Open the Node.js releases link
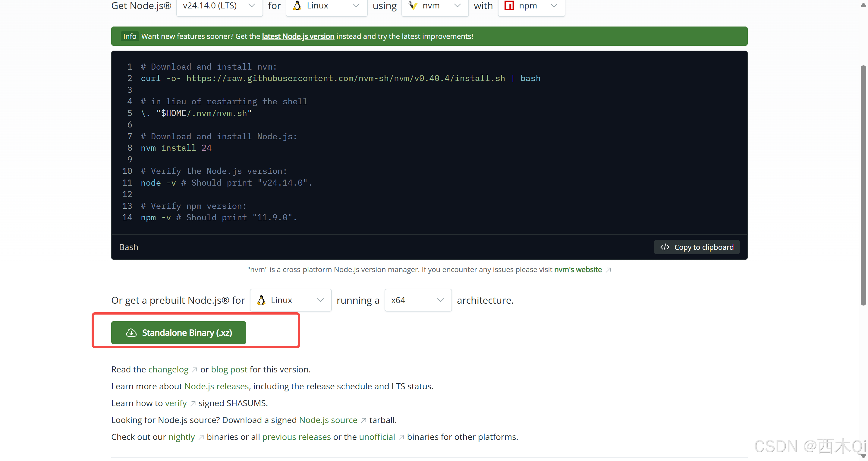 point(216,386)
